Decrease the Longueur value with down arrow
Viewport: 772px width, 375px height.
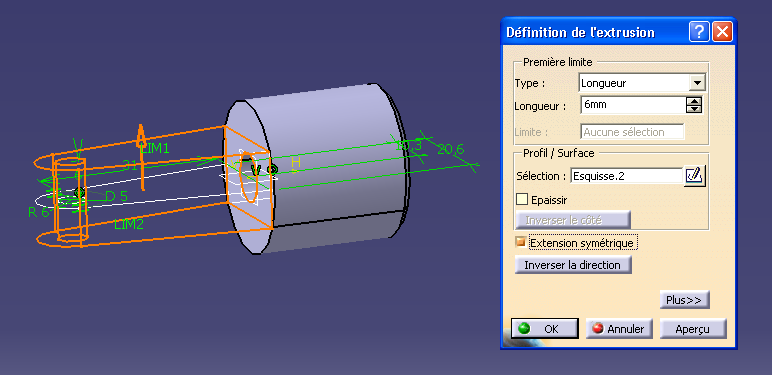[694, 109]
